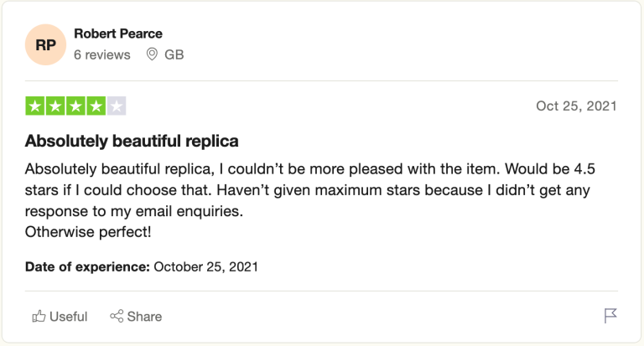644x346 pixels.
Task: Click the location pin icon
Action: [x=152, y=54]
